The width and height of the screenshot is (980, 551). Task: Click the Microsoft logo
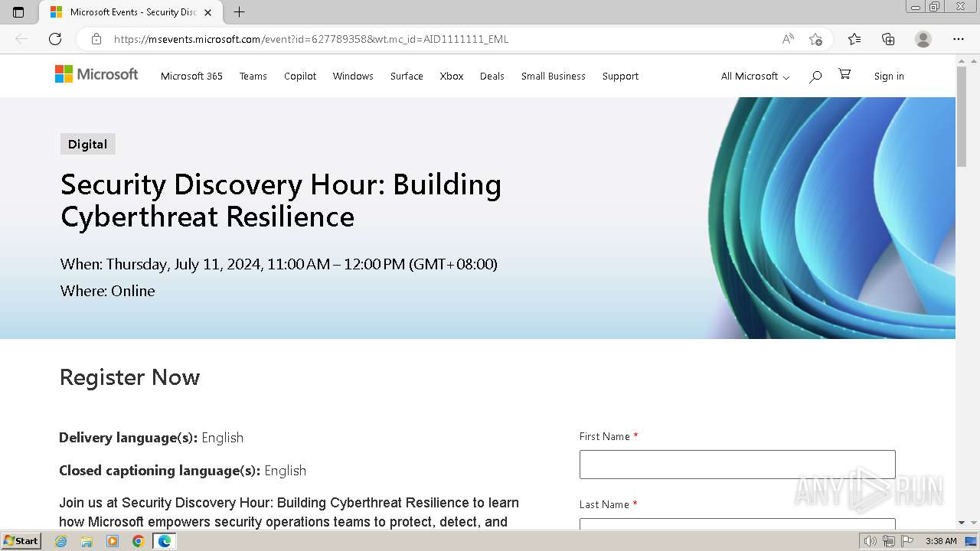(x=96, y=74)
